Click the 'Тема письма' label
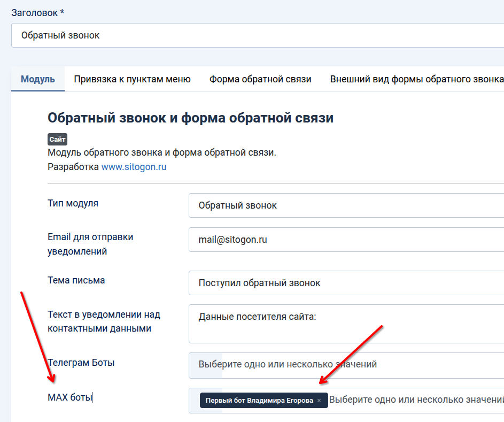Viewport: 504px width, 422px height. coord(76,280)
